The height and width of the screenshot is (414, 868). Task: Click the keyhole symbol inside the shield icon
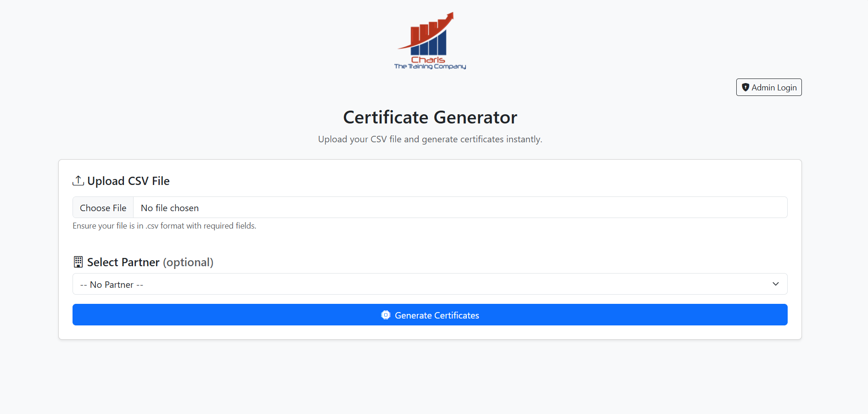(746, 87)
